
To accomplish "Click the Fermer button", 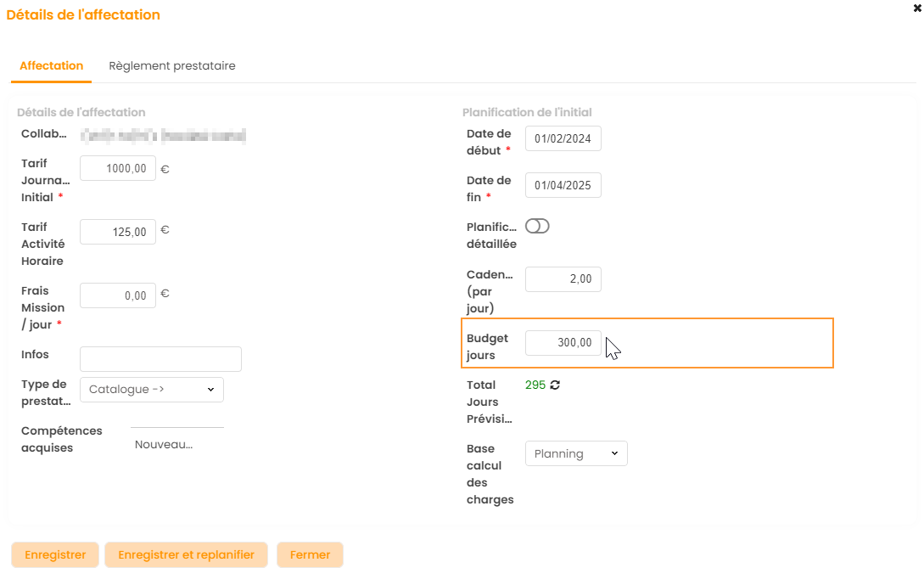I will (x=310, y=554).
